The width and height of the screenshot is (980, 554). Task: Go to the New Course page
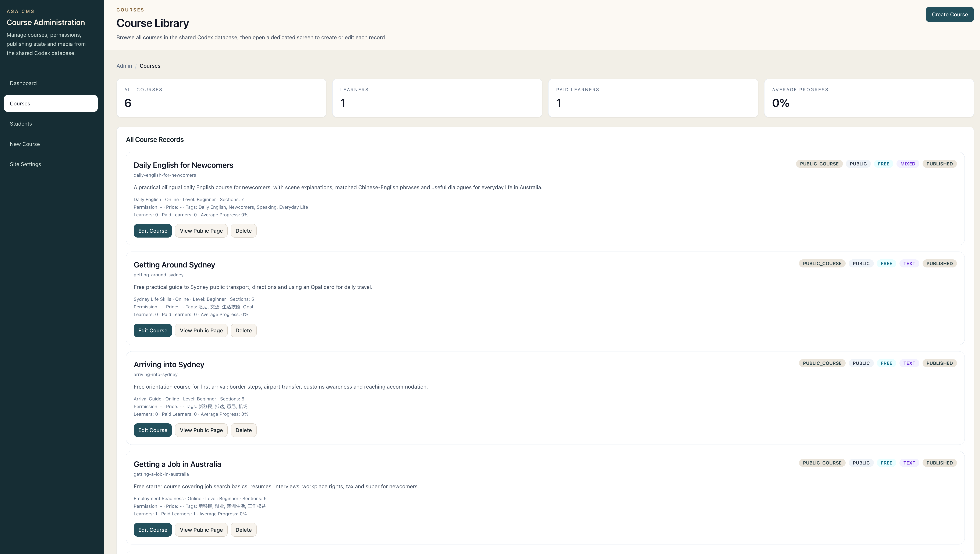[x=25, y=144]
